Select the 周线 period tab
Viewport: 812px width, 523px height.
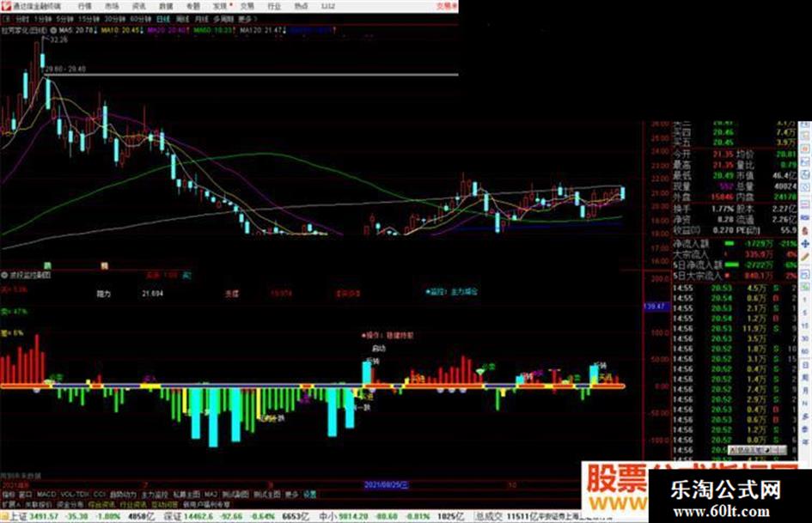click(183, 19)
